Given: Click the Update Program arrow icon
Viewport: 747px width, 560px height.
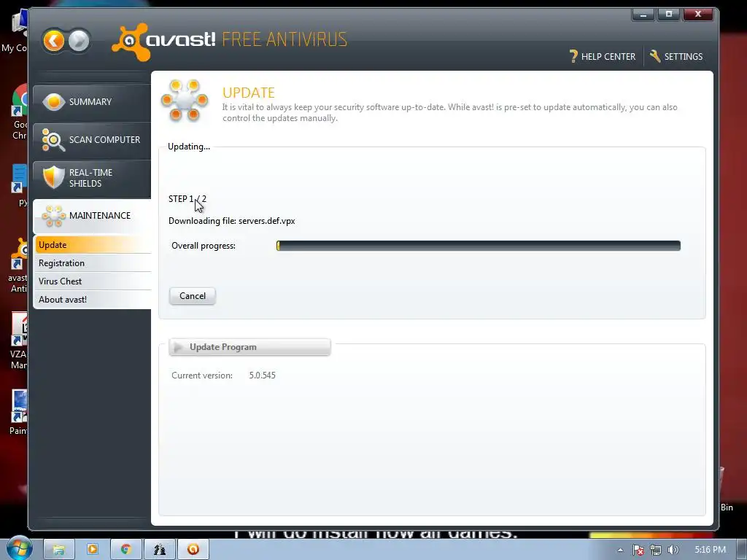Looking at the screenshot, I should 178,347.
